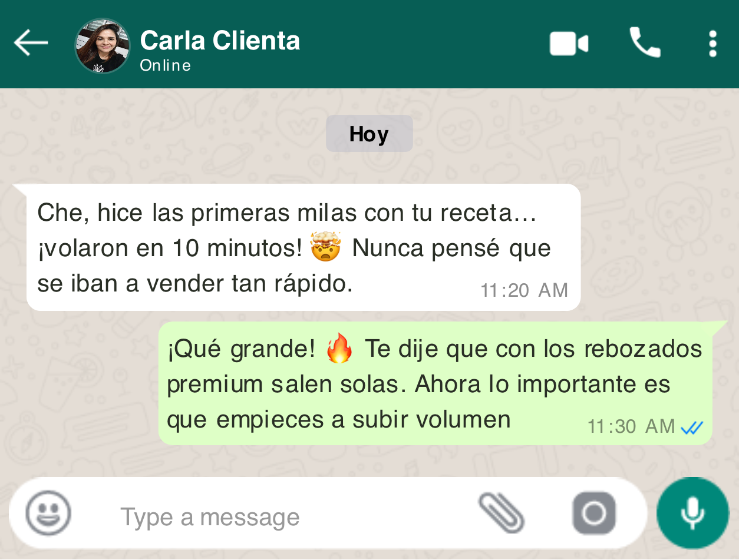The width and height of the screenshot is (739, 560).
Task: Open the camera from message bar
Action: [x=594, y=513]
